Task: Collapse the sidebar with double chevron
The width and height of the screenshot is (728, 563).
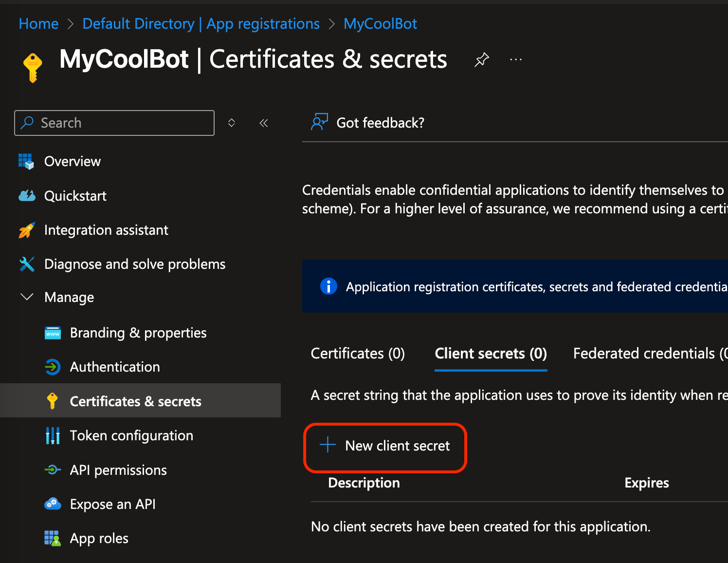Action: (264, 123)
